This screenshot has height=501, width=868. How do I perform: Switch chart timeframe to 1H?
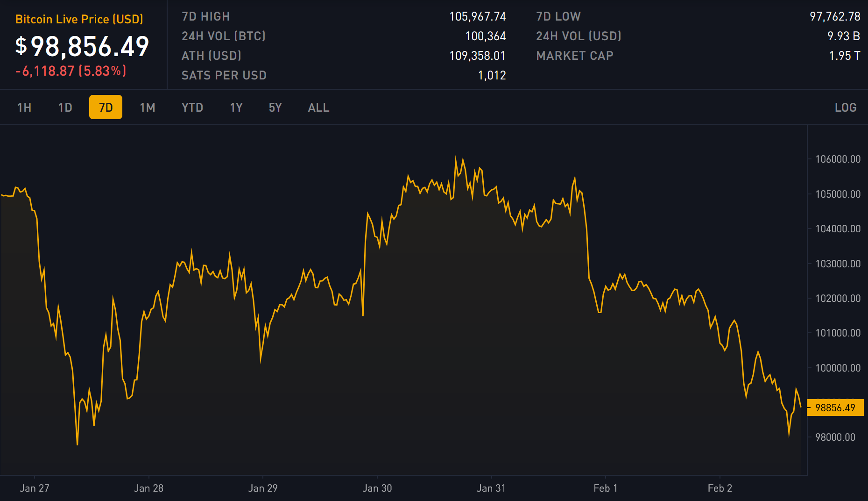(24, 107)
